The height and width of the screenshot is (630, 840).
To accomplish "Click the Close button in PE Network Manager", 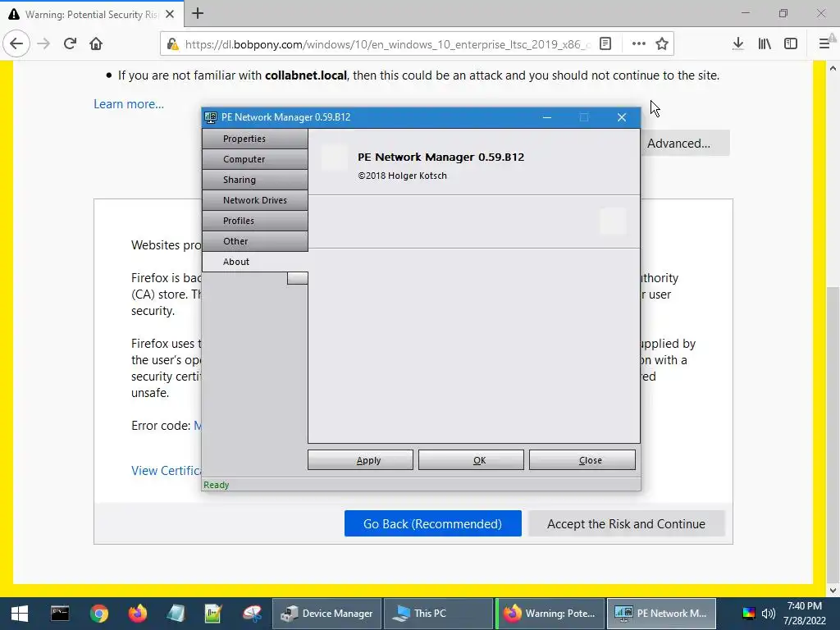I will click(x=582, y=460).
